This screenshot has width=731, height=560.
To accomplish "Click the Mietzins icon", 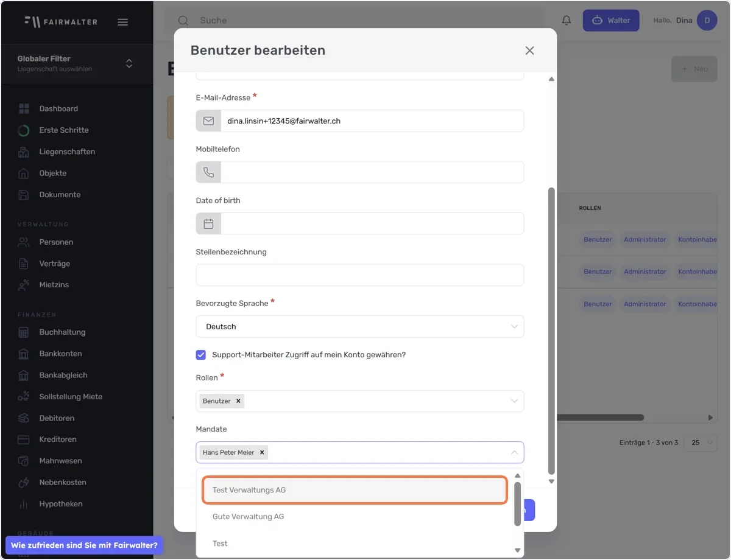I will pos(24,285).
